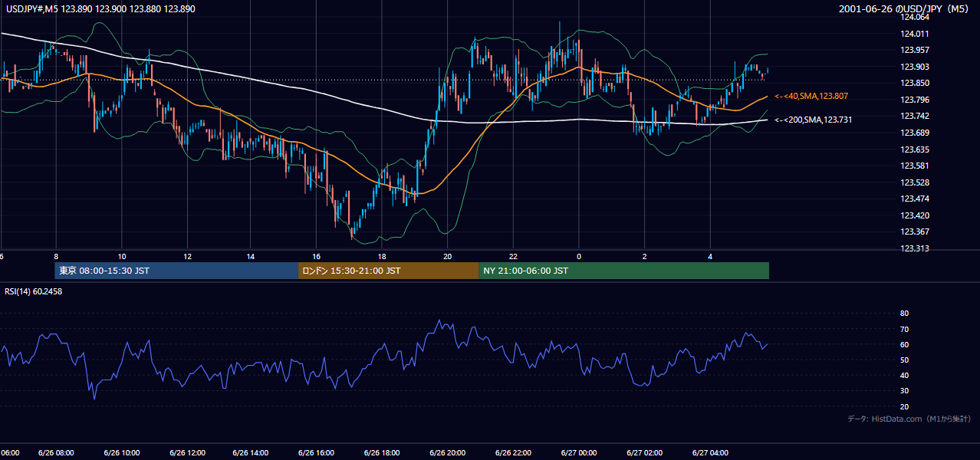Click hour label 12 below price chart
Viewport: 980px width, 460px height.
click(x=187, y=256)
